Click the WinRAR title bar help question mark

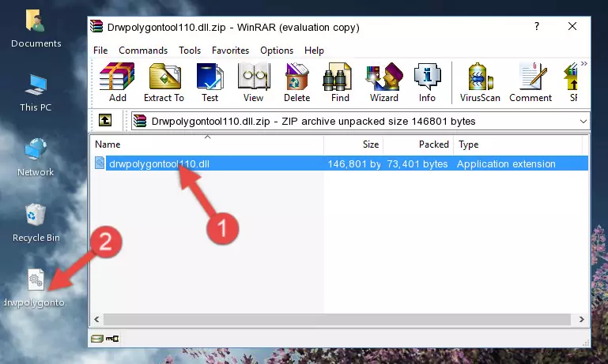coord(537,26)
